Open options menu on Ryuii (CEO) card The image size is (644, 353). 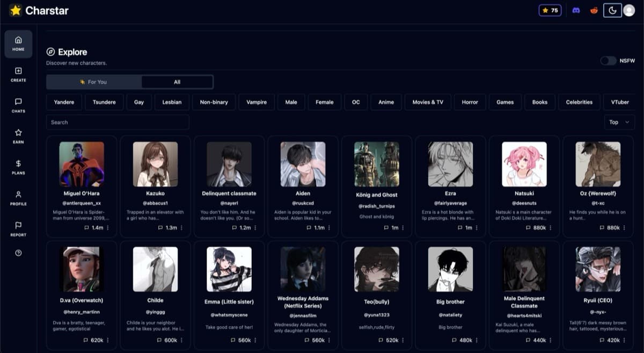coord(624,340)
